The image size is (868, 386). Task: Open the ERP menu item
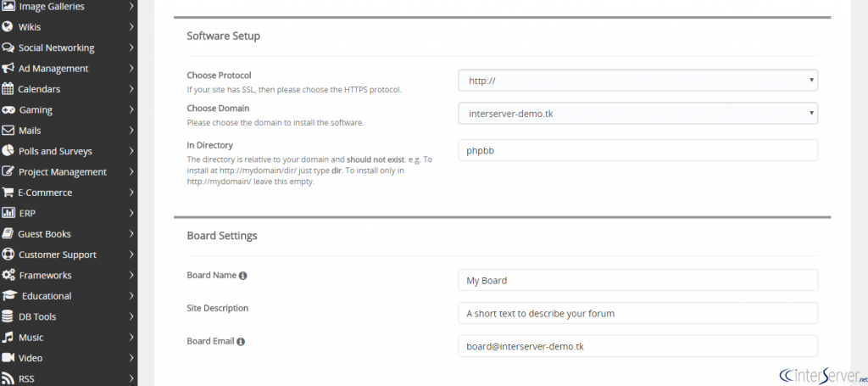[69, 213]
